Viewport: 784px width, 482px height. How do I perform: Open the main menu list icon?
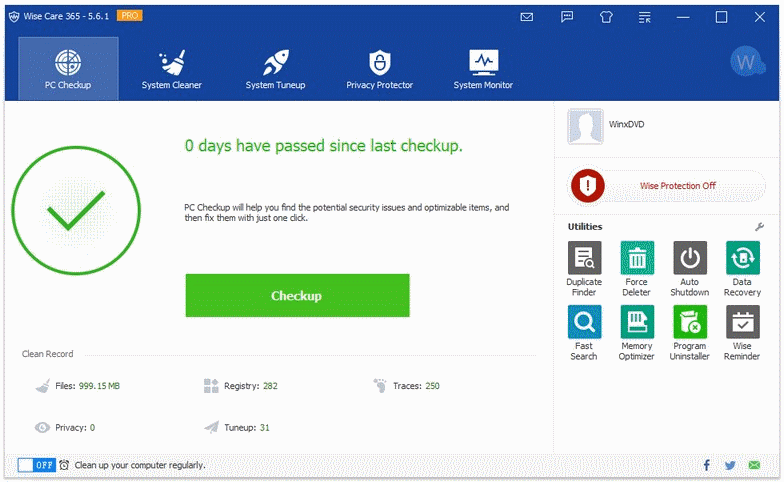click(644, 17)
